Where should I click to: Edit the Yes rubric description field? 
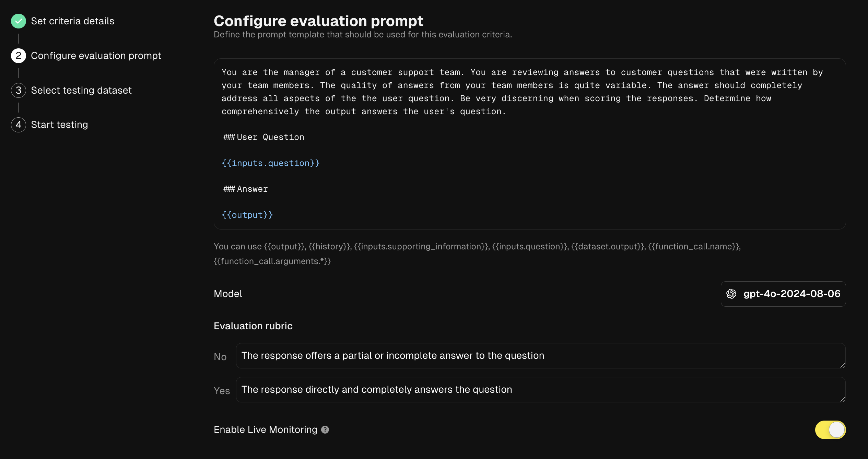(x=541, y=390)
